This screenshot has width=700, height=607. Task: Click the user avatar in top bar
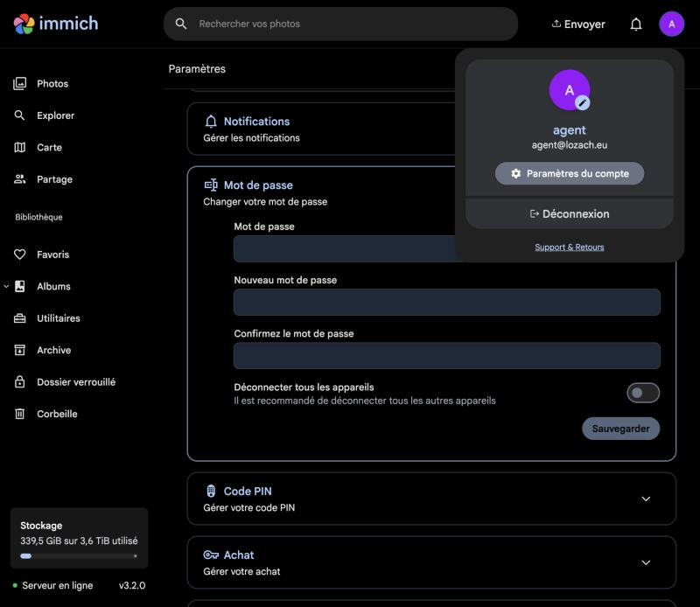pos(671,24)
